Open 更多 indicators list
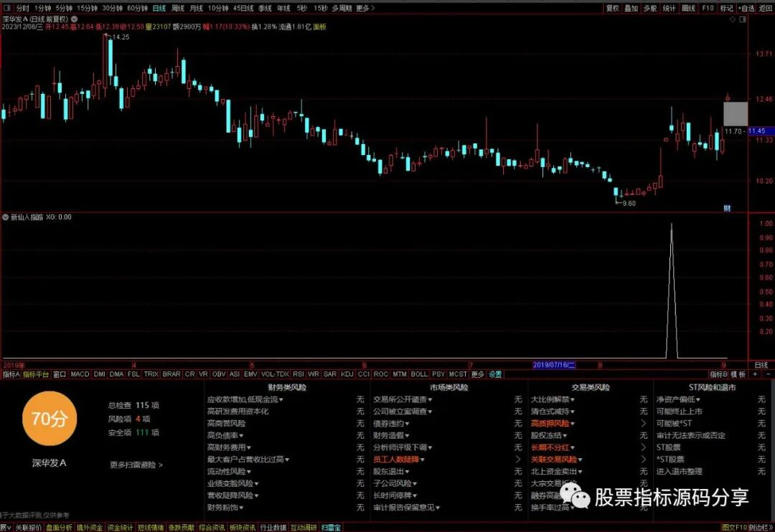The image size is (775, 532). pyautogui.click(x=477, y=374)
